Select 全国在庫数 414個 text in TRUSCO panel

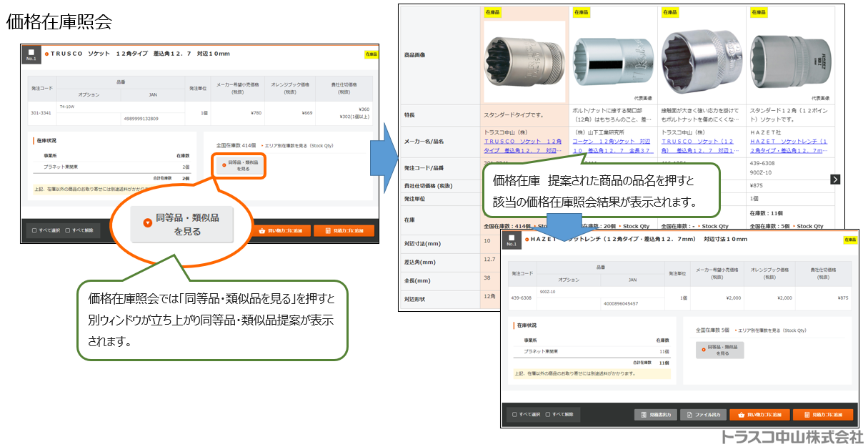(x=236, y=145)
